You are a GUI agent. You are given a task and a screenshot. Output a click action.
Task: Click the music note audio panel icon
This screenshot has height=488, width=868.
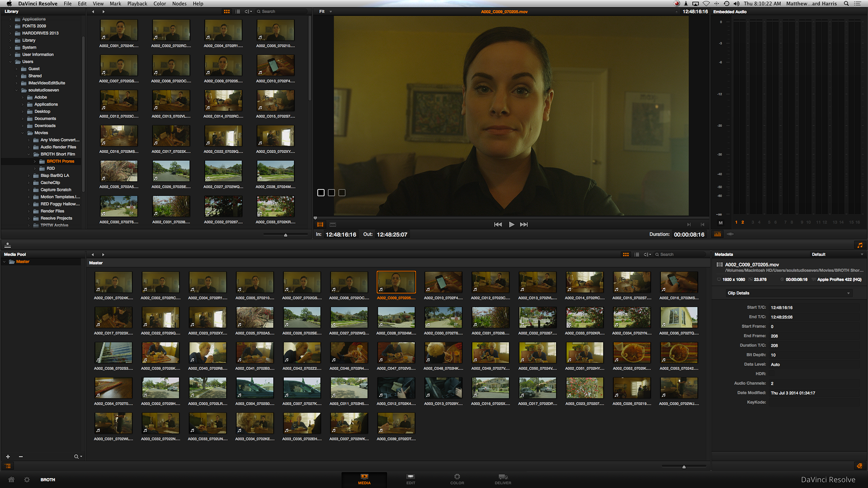[860, 245]
